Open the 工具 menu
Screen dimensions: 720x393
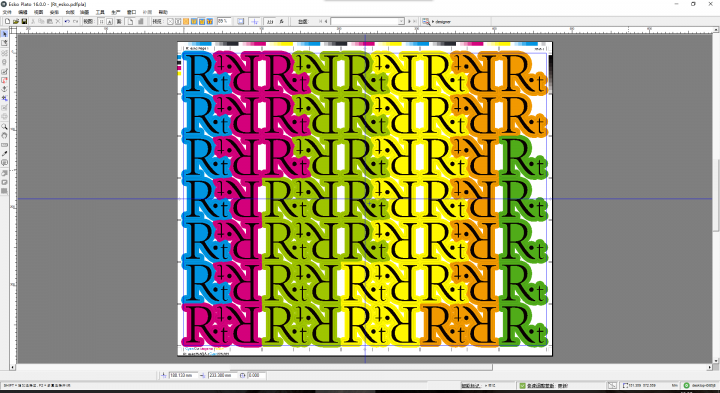click(100, 12)
